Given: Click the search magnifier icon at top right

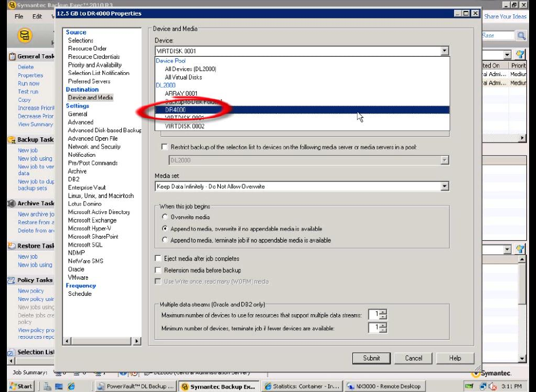Looking at the screenshot, I should click(x=521, y=35).
